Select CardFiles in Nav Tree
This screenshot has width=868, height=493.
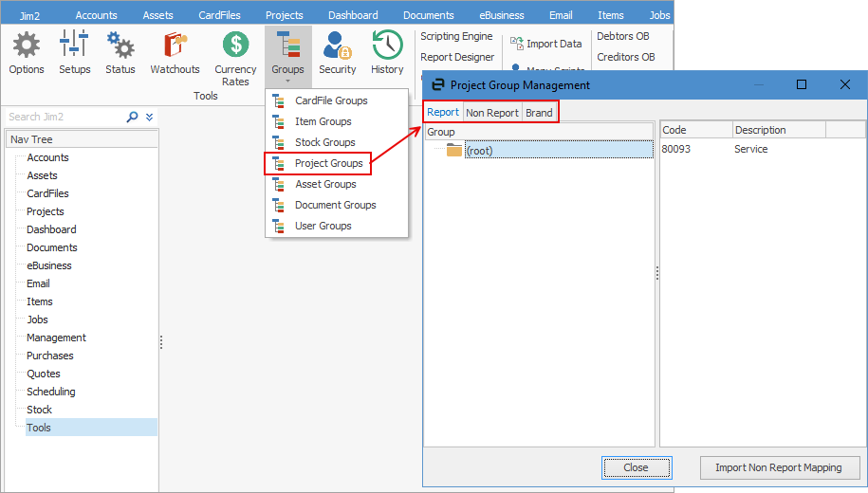tap(47, 193)
